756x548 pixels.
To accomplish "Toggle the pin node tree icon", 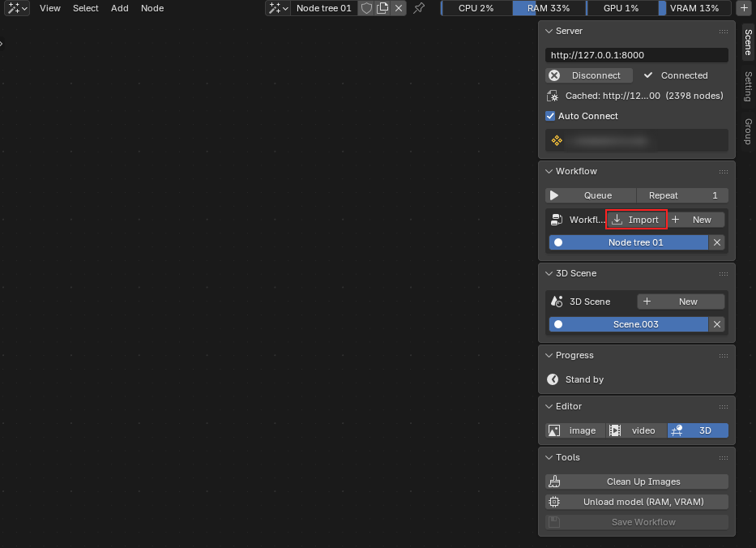I will (419, 8).
